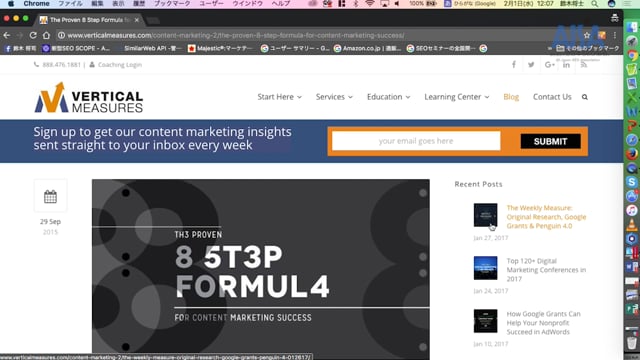Screen dimensions: 640x360
Task: Click the 8 Step Formula hero image
Action: click(260, 269)
